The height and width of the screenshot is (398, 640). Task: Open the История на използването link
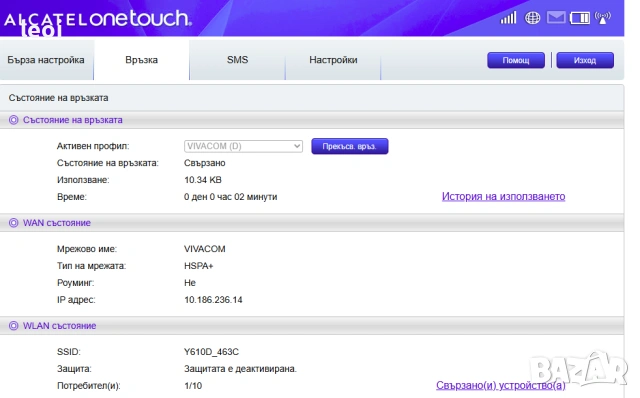click(503, 196)
